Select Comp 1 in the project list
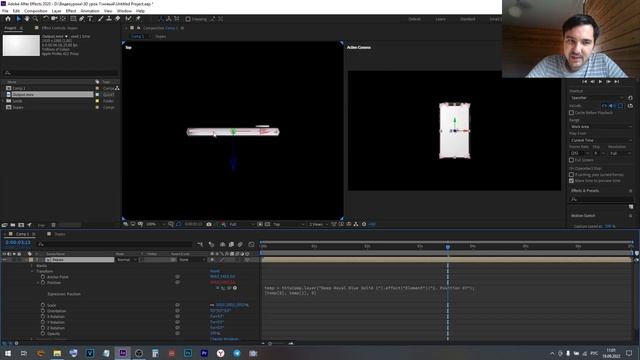 (19, 88)
